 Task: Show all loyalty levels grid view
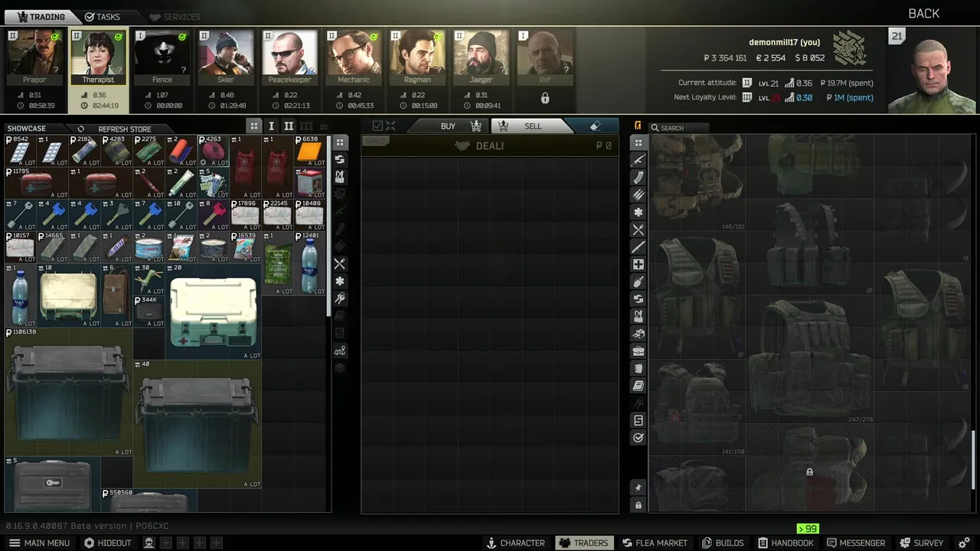point(254,126)
